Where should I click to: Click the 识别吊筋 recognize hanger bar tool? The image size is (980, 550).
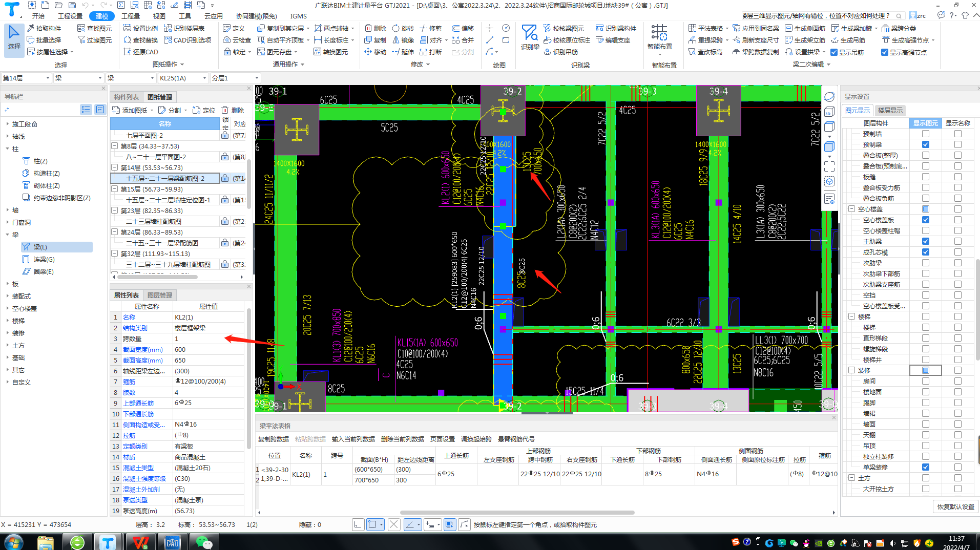(560, 52)
